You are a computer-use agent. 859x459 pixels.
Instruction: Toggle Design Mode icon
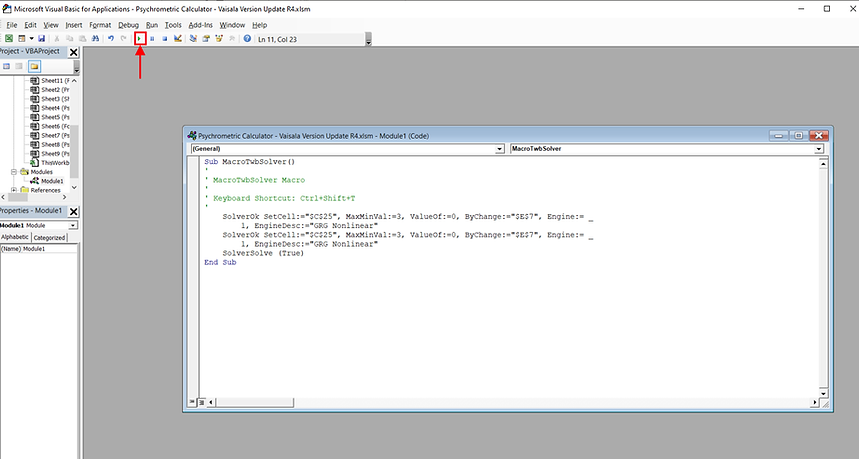(x=177, y=39)
